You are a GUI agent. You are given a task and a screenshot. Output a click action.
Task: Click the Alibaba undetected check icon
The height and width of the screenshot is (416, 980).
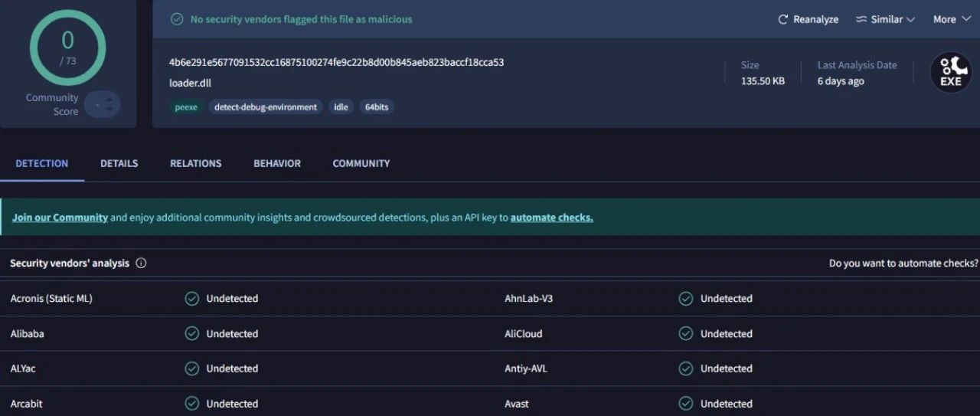click(192, 334)
